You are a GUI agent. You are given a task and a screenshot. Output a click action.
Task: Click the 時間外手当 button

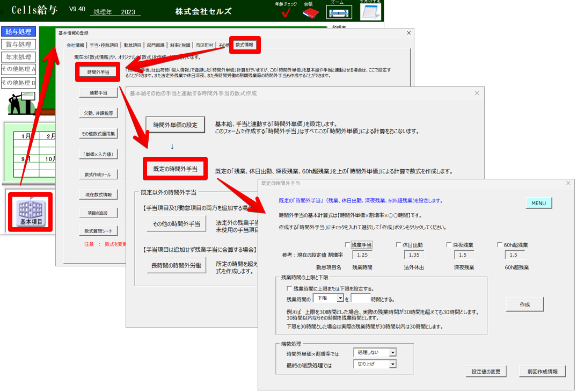point(98,72)
